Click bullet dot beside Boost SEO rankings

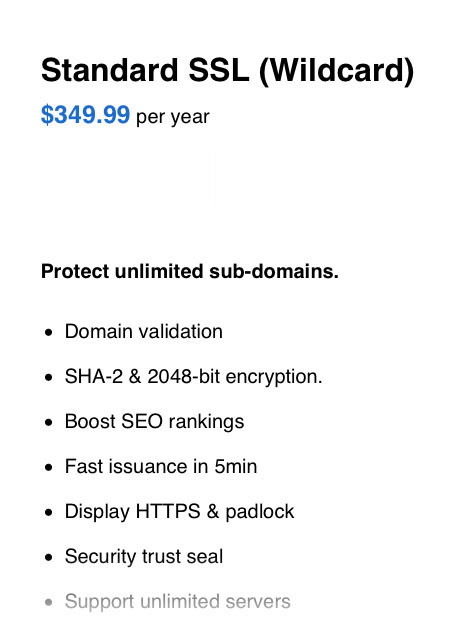pyautogui.click(x=49, y=423)
